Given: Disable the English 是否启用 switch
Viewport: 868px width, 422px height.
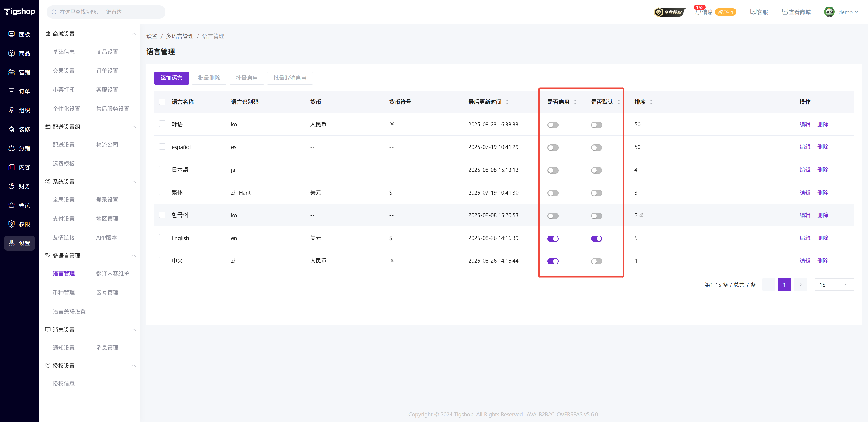Looking at the screenshot, I should (x=553, y=239).
